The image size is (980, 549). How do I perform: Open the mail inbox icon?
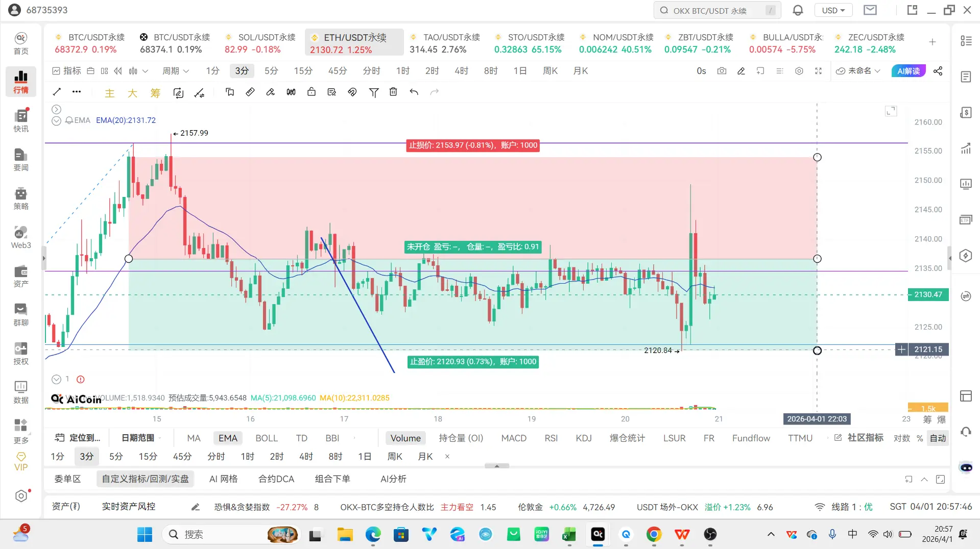tap(870, 10)
